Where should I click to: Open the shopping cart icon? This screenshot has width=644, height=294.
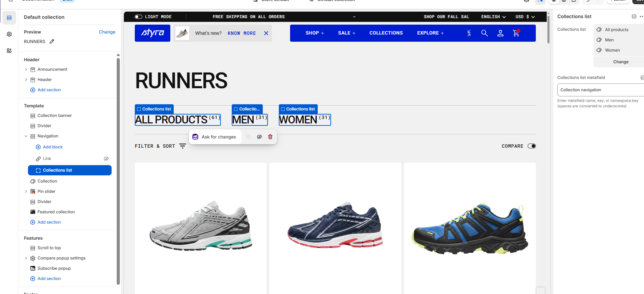pyautogui.click(x=516, y=33)
